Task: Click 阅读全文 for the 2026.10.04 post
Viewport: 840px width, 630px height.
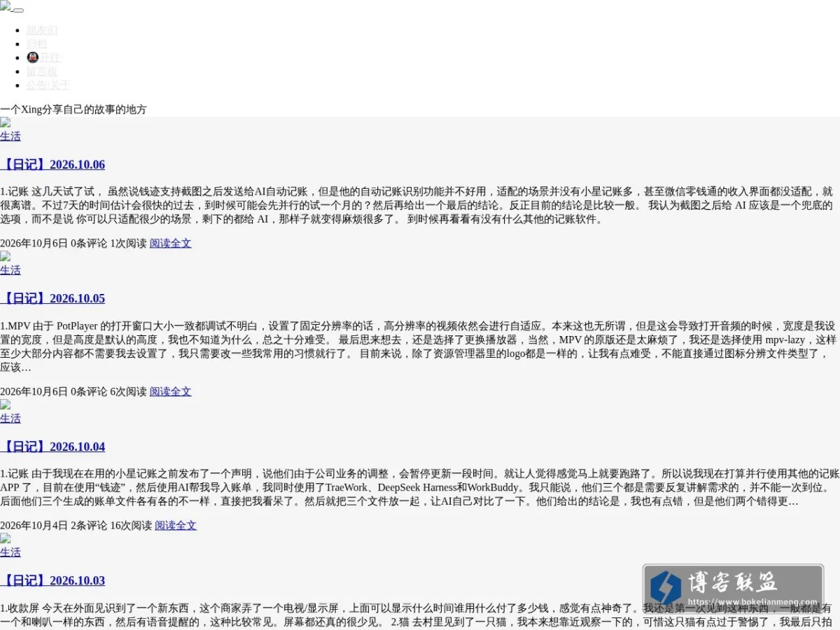Action: (176, 526)
